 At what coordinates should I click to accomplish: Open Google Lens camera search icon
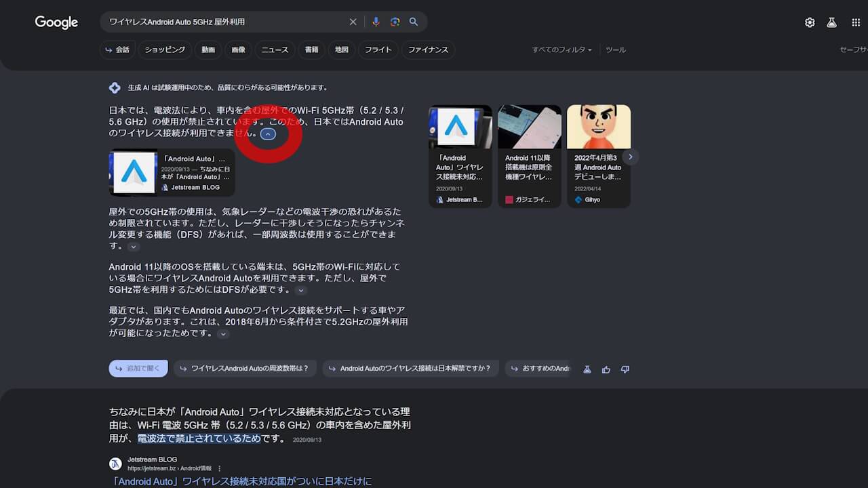(395, 22)
